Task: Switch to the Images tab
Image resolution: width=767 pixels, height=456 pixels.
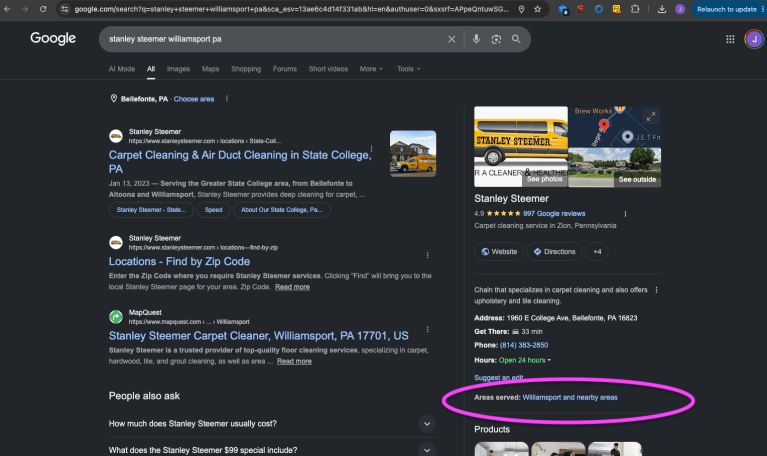Action: tap(178, 69)
